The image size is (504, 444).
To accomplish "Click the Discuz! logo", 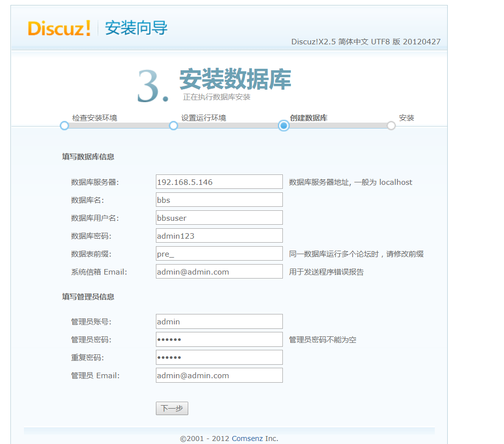I will (59, 28).
